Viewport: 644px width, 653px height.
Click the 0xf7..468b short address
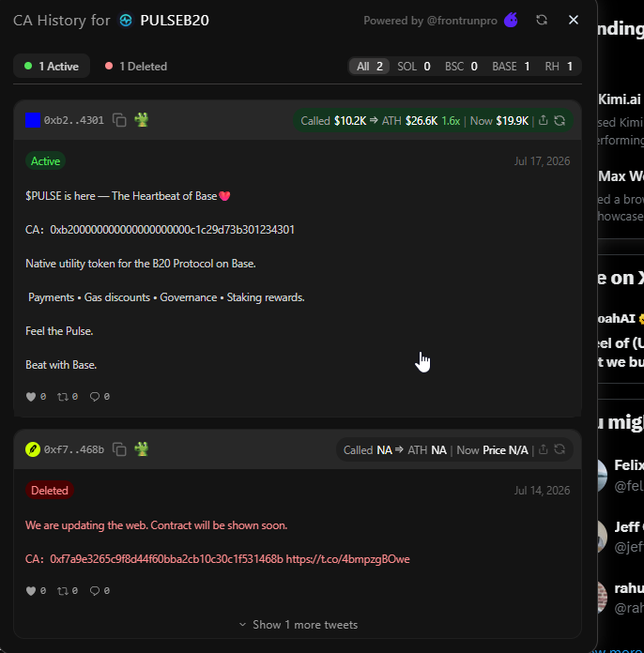pyautogui.click(x=74, y=449)
